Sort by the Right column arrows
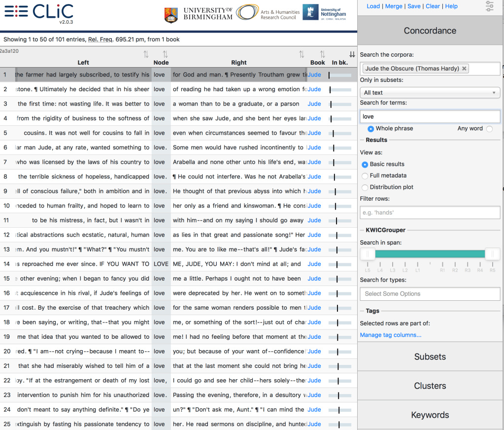The image size is (504, 430). click(x=302, y=54)
